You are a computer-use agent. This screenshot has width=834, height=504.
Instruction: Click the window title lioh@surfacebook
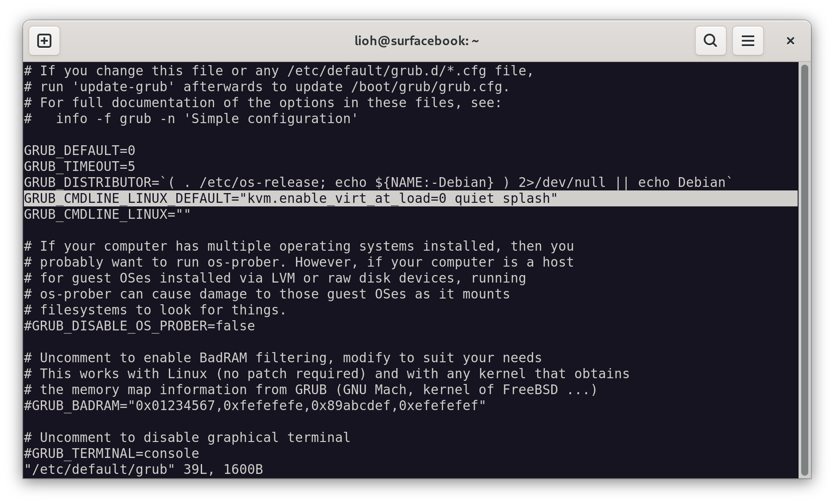click(x=417, y=41)
